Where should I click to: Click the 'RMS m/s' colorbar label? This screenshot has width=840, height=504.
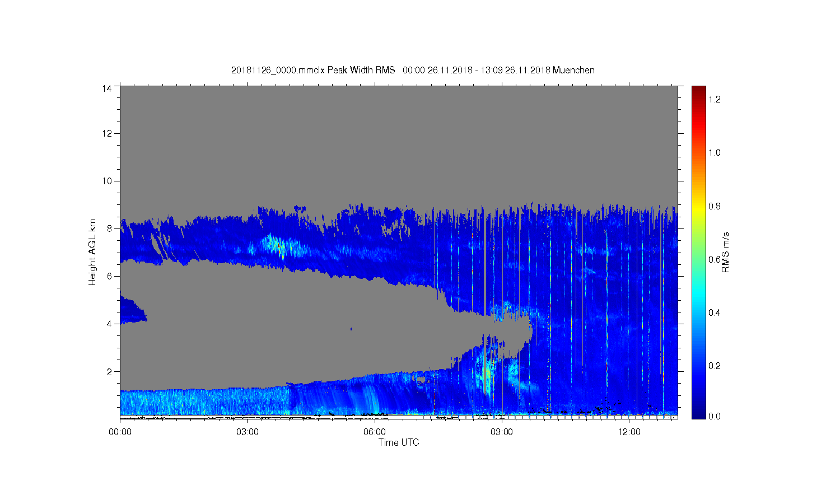point(725,252)
